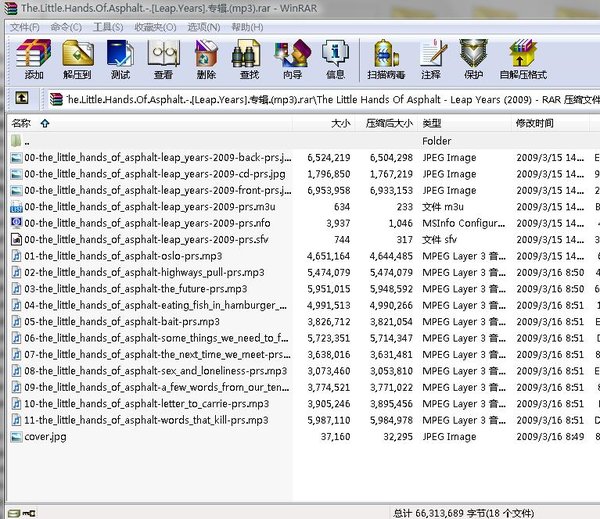This screenshot has width=600, height=519.
Task: Click the .sfv file icon
Action: click(16, 239)
